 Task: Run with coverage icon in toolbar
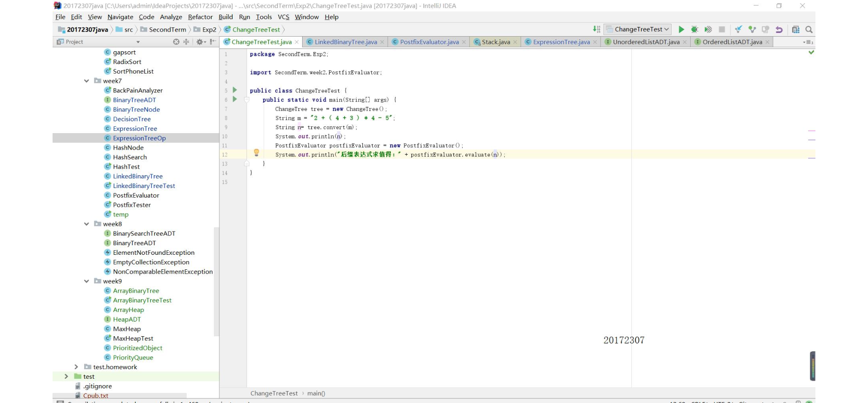point(708,29)
